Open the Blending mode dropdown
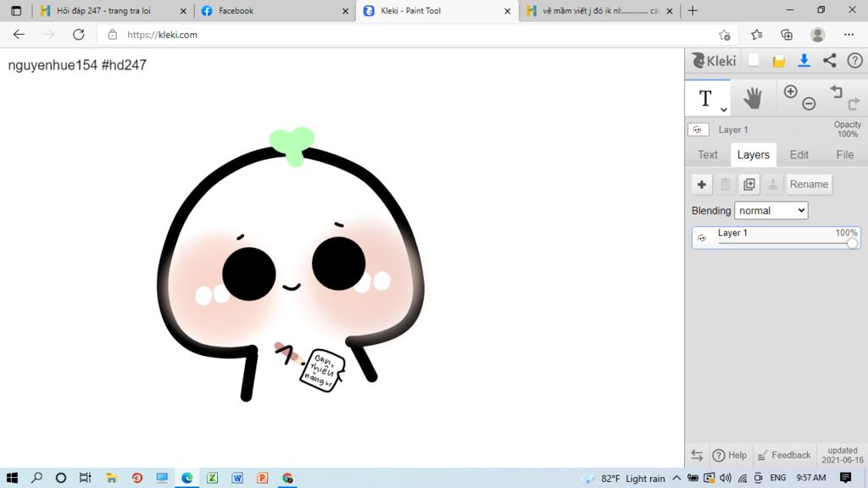The image size is (868, 488). pos(771,210)
